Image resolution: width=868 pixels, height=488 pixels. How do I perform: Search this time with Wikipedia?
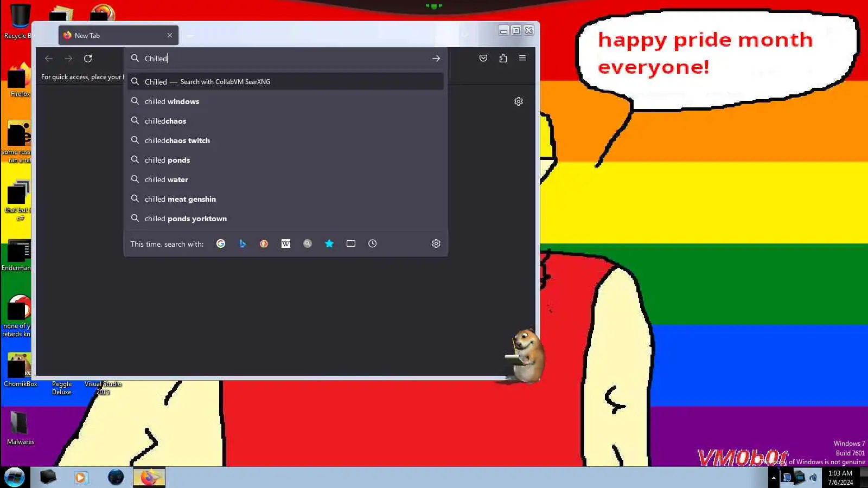click(x=286, y=244)
